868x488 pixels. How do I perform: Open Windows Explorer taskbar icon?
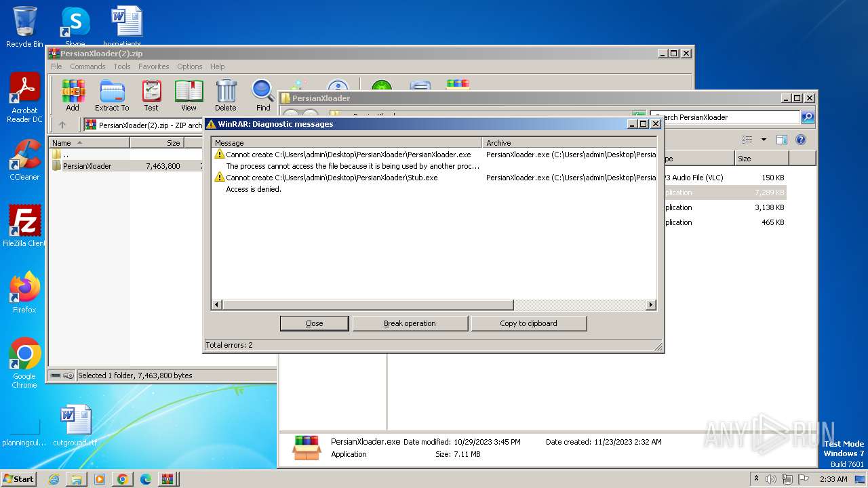click(77, 479)
